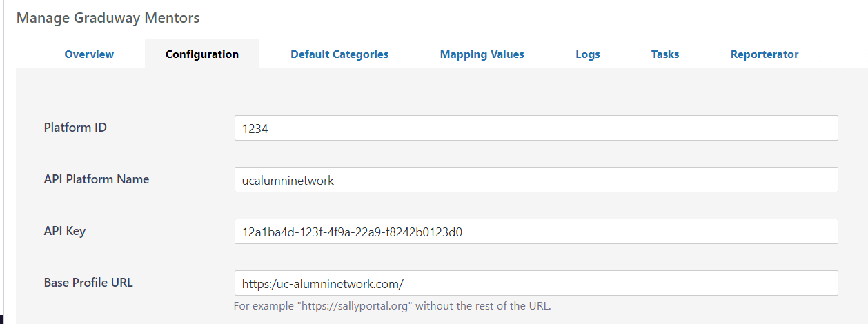The height and width of the screenshot is (324, 868).
Task: Click the Platform ID label
Action: tap(75, 128)
